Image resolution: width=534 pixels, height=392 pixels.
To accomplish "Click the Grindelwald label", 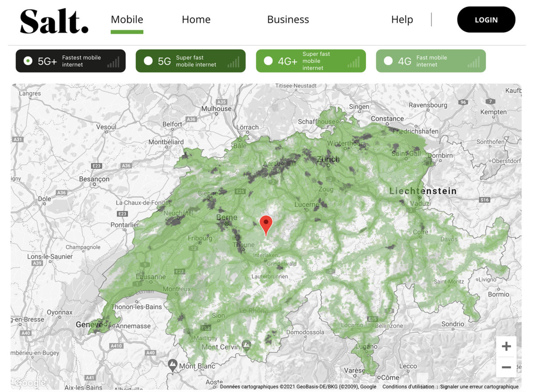I will 282,264.
